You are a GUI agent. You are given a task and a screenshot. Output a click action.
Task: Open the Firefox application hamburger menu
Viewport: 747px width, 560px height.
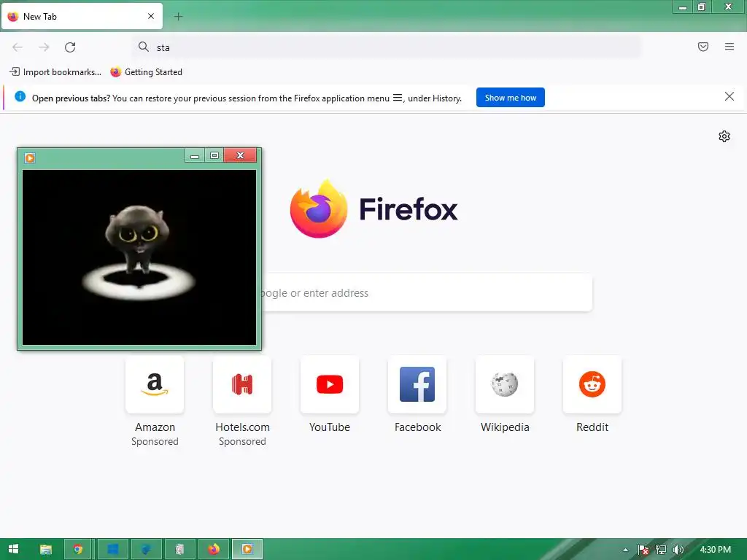click(729, 47)
